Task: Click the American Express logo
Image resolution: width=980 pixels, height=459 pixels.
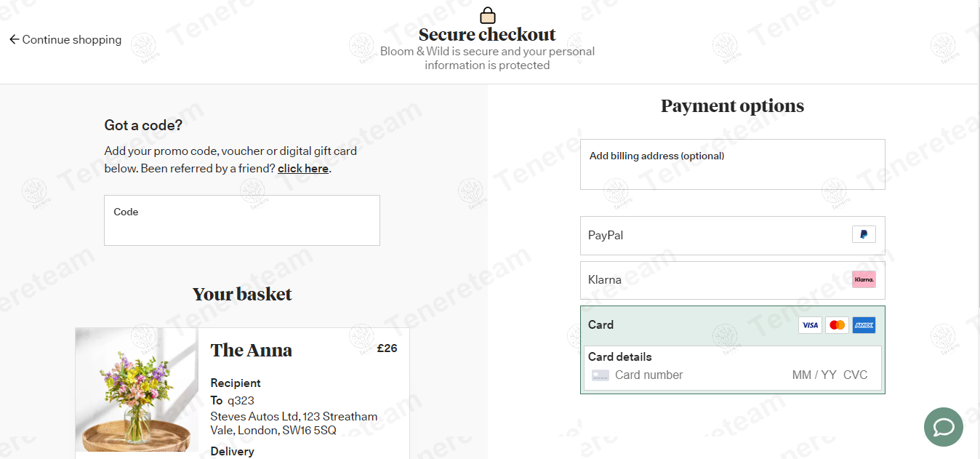Action: tap(864, 325)
